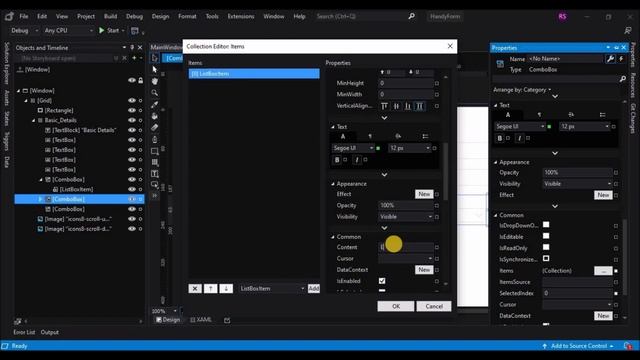Toggle Italic in right Properties panel
Viewport: 640px width, 360px height.
(x=519, y=138)
